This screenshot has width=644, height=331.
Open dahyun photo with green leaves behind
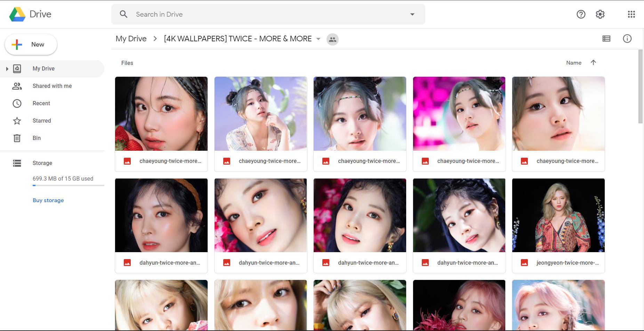[459, 226]
